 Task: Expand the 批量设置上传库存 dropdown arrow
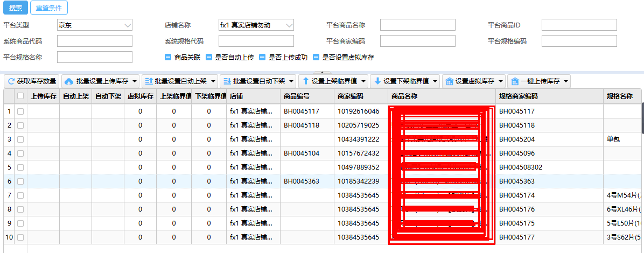135,81
